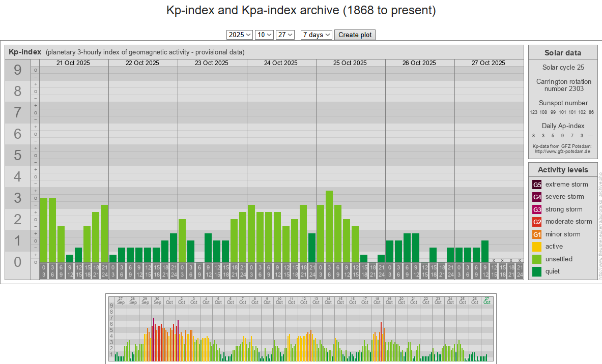Click the light green unsettled swatch

(537, 259)
